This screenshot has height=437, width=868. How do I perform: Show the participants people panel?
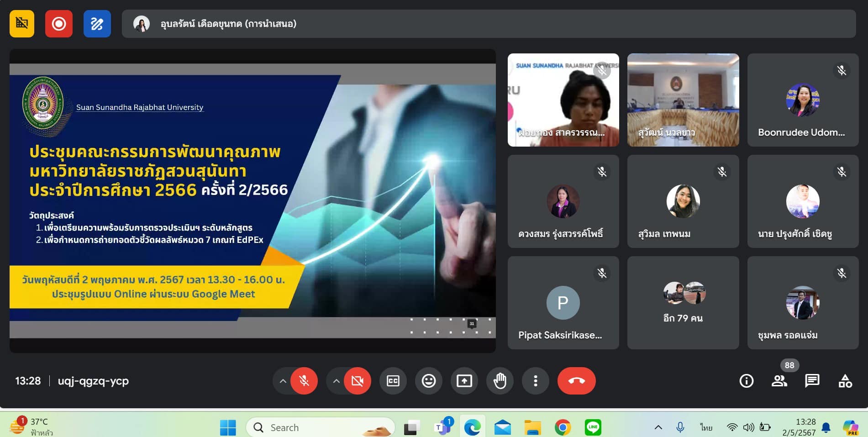pos(779,381)
